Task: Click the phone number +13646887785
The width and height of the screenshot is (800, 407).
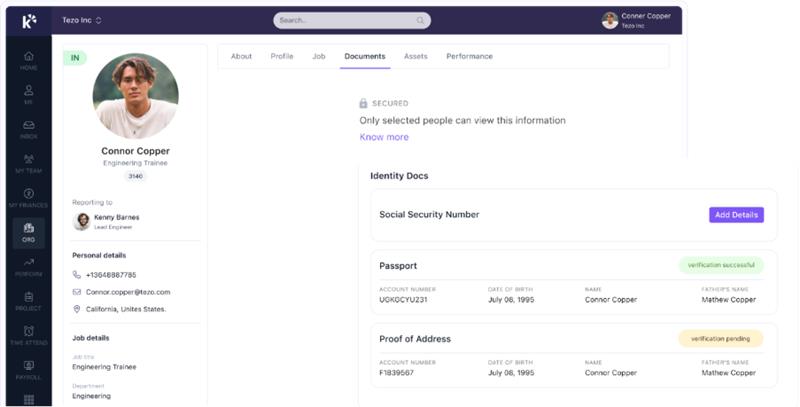Action: click(x=111, y=275)
